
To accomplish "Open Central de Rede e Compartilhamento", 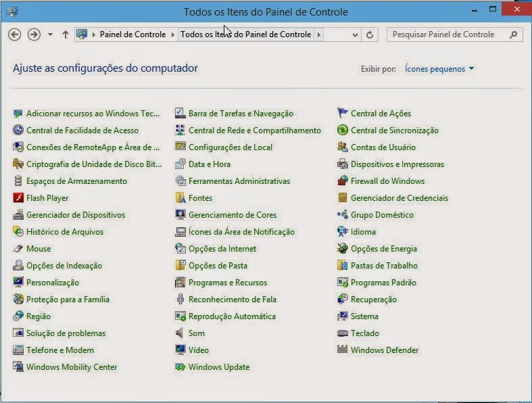I will pyautogui.click(x=254, y=131).
